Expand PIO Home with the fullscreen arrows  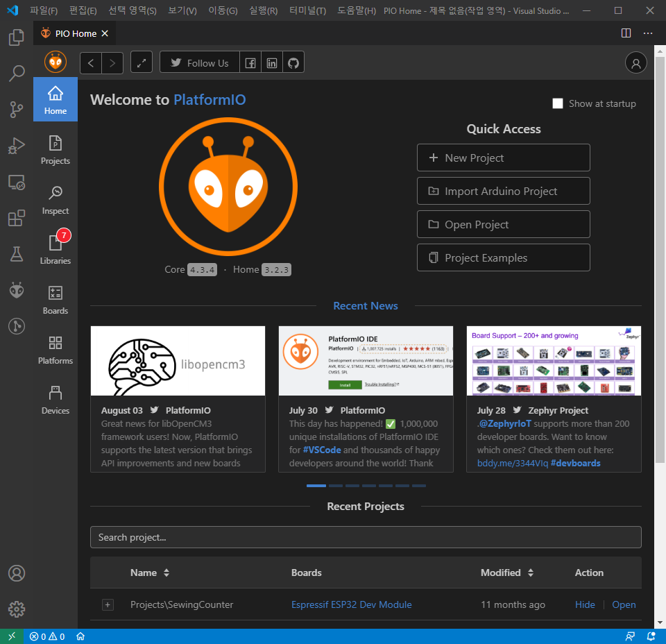point(142,62)
